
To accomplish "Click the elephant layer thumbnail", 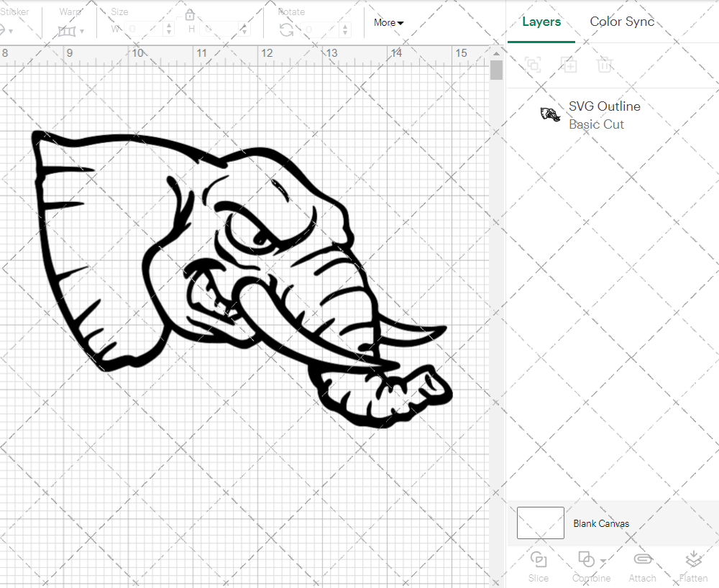I will [551, 114].
